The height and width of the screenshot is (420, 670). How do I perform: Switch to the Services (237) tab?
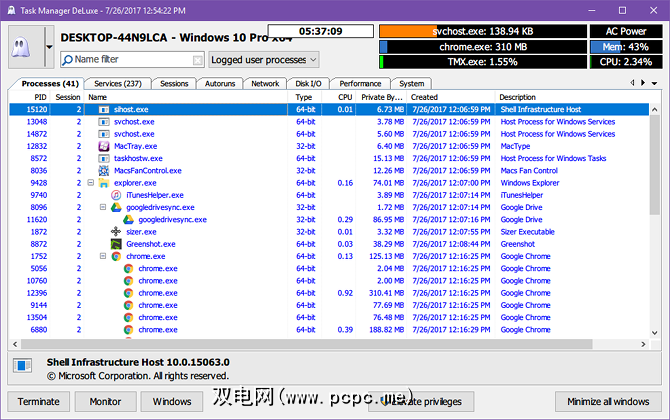(118, 84)
